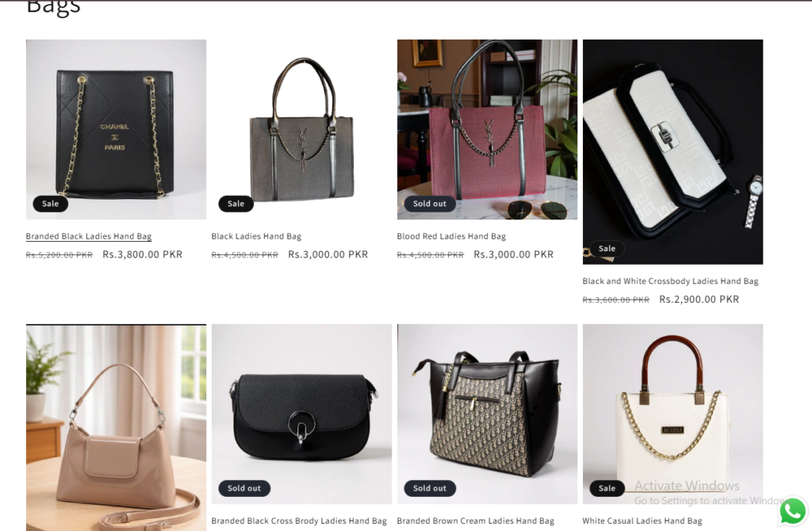Click Sold out badge on red bag
Image resolution: width=812 pixels, height=531 pixels.
(x=429, y=204)
